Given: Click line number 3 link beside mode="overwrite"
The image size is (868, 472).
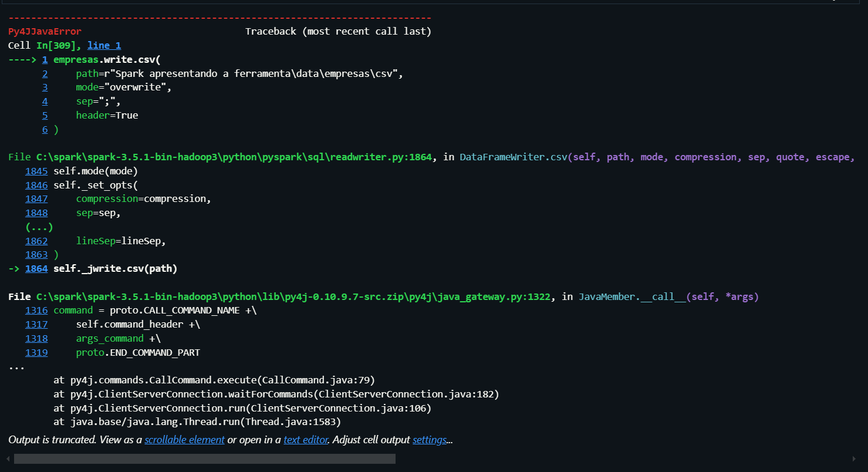Looking at the screenshot, I should 45,87.
